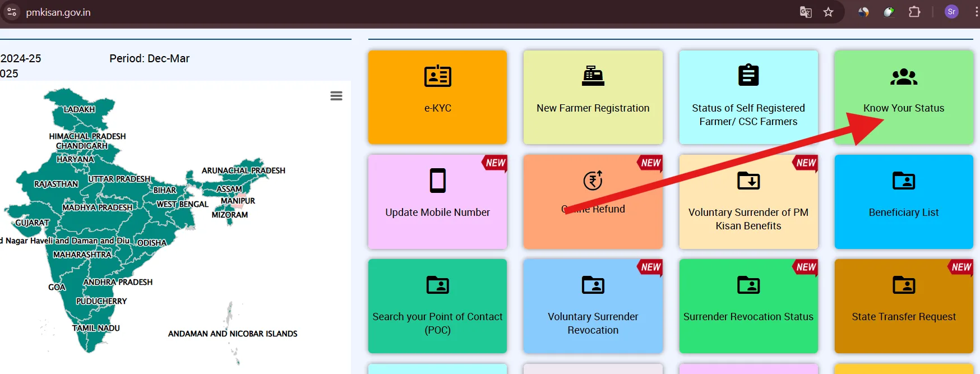The width and height of the screenshot is (980, 374).
Task: Select Gujarat on the India map
Action: pos(33,223)
